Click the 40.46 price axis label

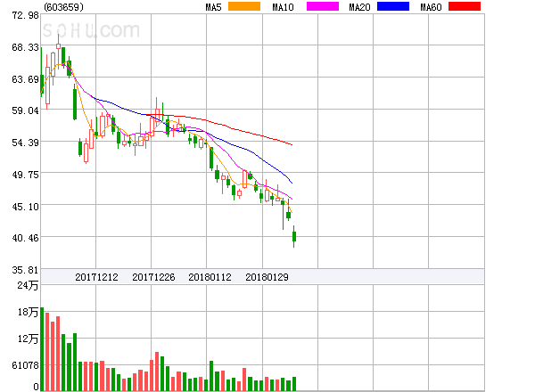[x=26, y=238]
